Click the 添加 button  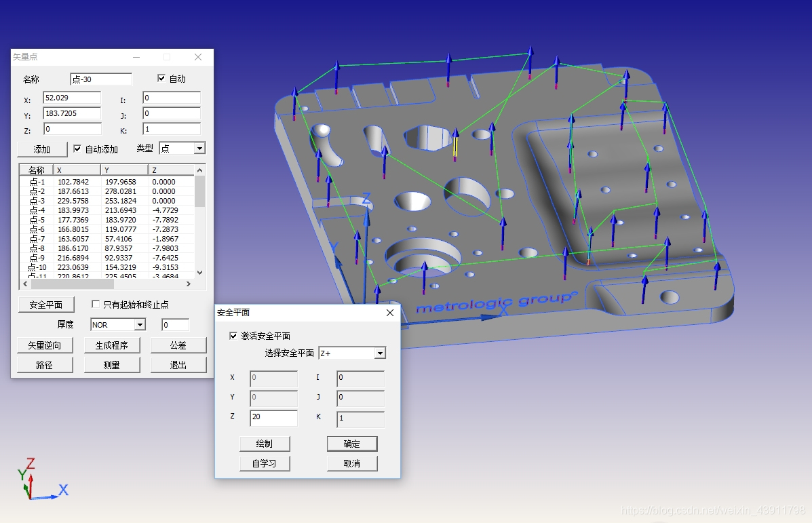coord(42,149)
